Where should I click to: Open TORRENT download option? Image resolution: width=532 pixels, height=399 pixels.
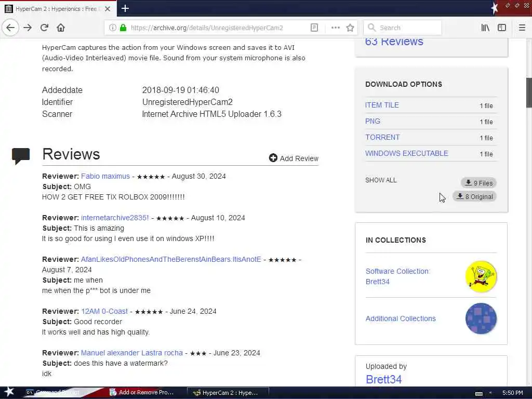[x=382, y=137]
